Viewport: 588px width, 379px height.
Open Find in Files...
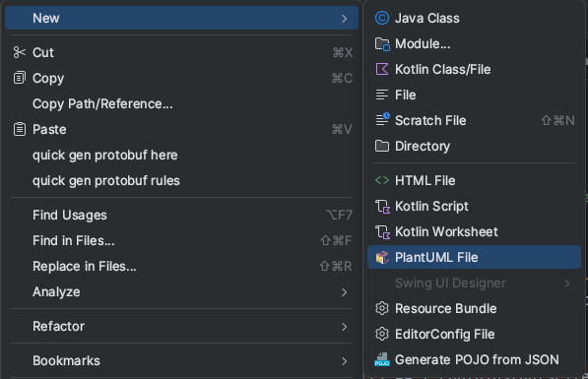[181, 240]
